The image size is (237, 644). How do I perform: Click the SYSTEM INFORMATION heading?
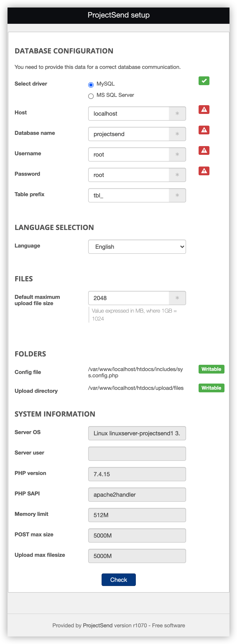point(55,414)
